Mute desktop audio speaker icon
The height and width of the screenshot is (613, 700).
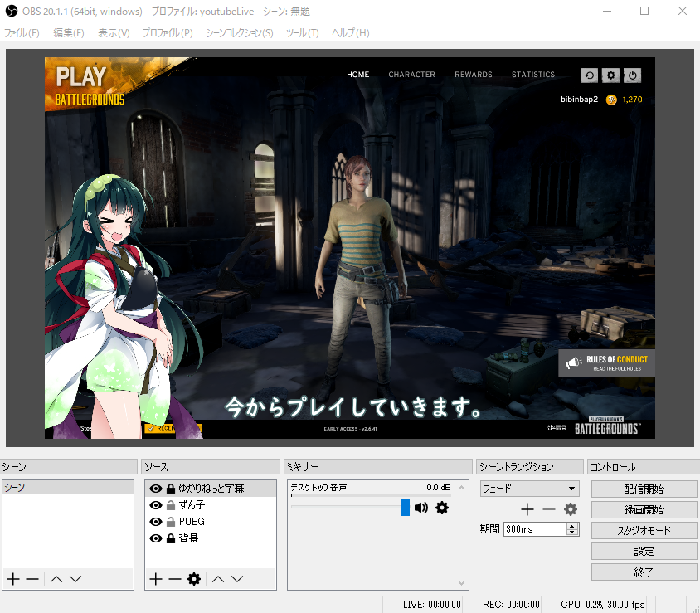click(421, 508)
